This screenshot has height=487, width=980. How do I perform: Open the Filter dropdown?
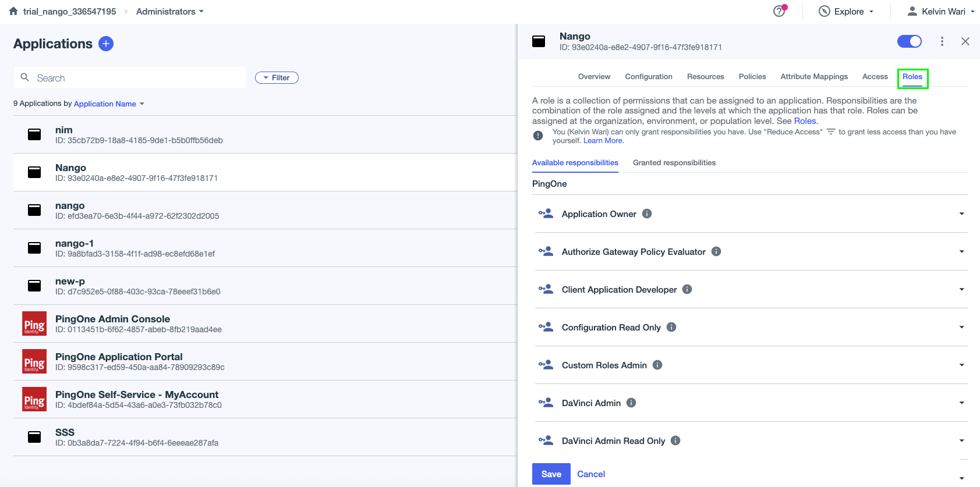[277, 77]
